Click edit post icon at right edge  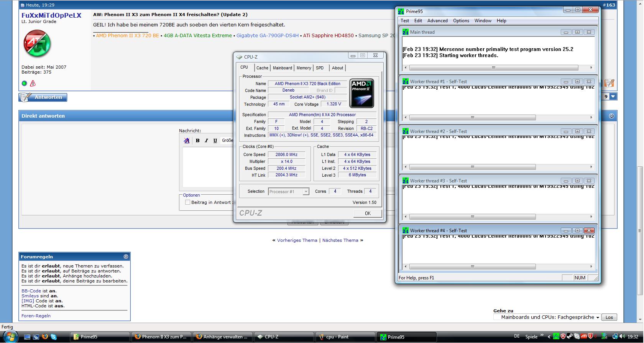[609, 83]
